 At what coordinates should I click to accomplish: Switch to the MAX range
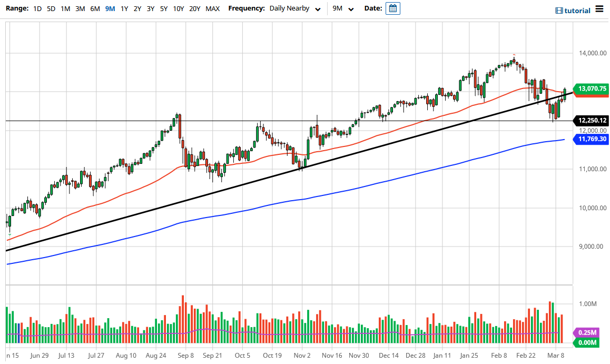click(213, 8)
